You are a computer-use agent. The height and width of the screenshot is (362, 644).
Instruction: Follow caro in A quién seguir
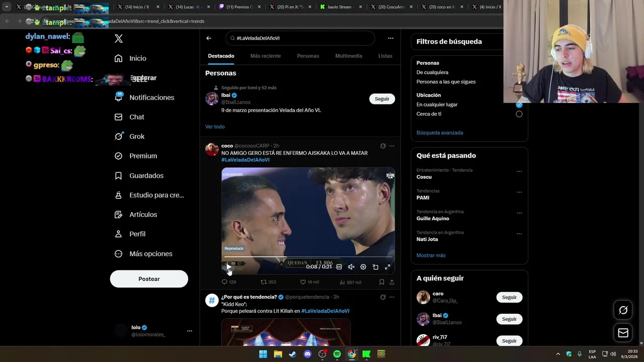tap(509, 297)
